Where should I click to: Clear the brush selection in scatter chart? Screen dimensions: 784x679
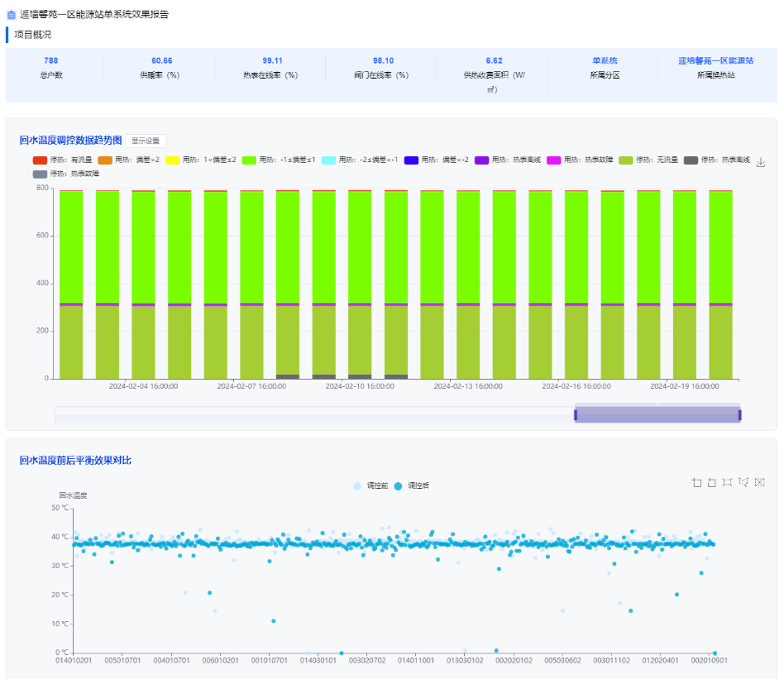click(759, 482)
